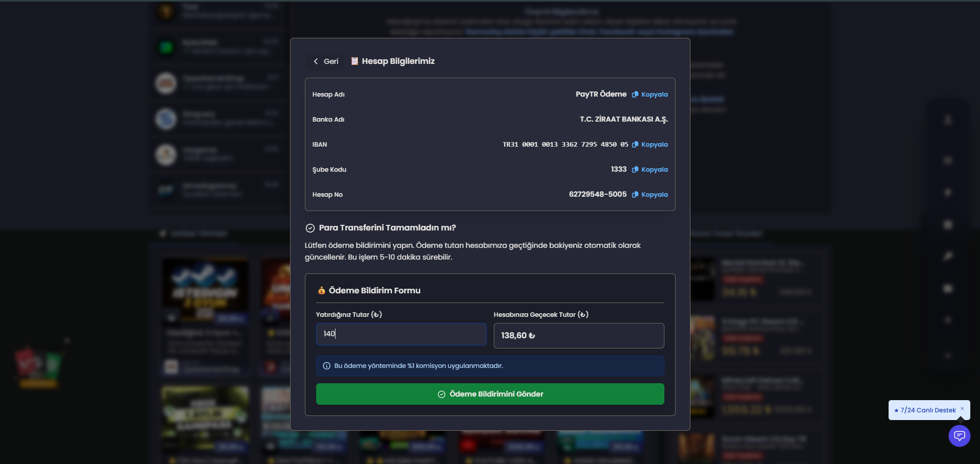The width and height of the screenshot is (980, 464).
Task: Click the bank name T.C. ZİRAAT BANKASI A.Ş.
Action: 624,119
